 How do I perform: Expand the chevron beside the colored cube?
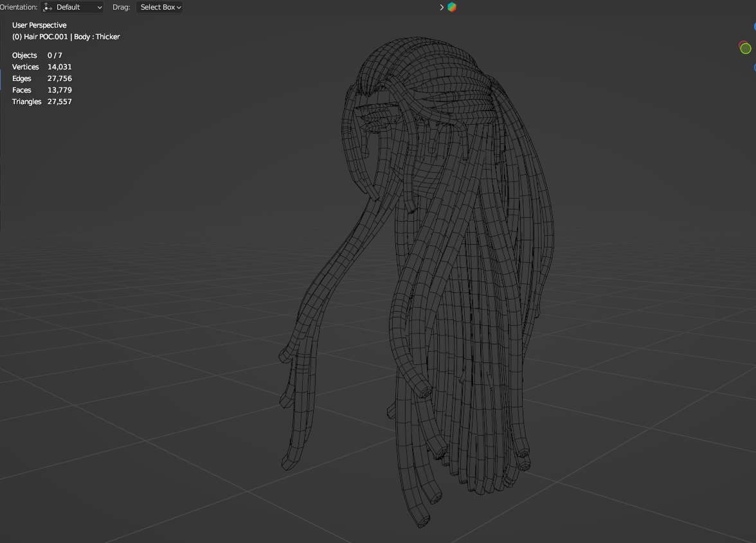pyautogui.click(x=442, y=7)
